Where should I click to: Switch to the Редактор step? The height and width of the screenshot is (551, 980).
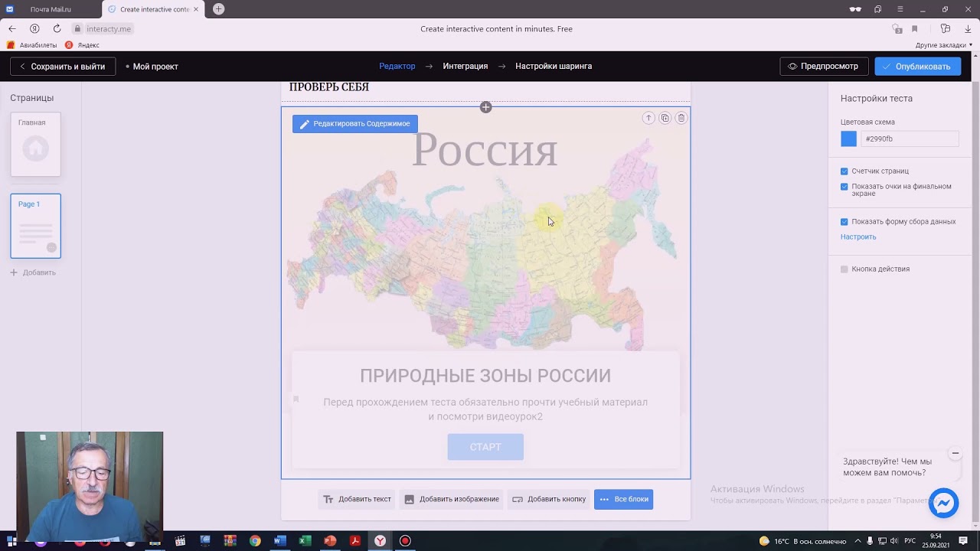[397, 67]
